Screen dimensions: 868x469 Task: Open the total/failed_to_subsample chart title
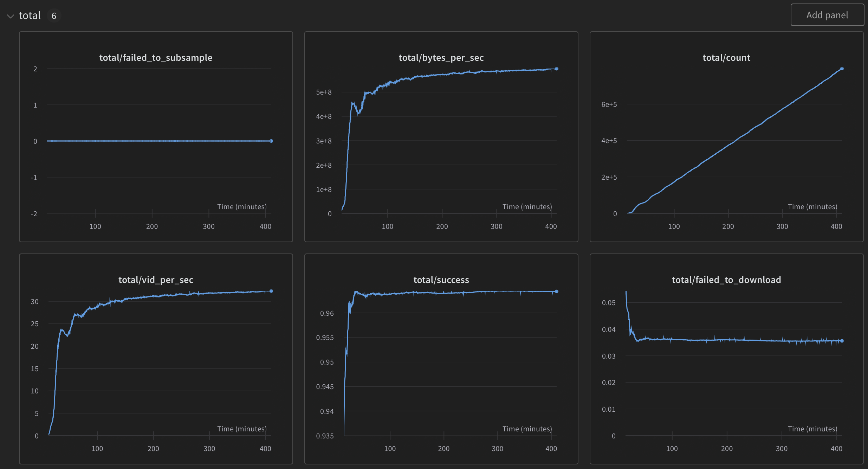coord(156,58)
